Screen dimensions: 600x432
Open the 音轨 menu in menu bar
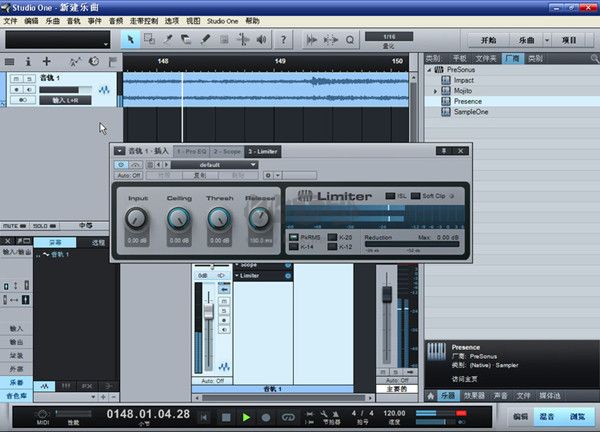tap(73, 20)
